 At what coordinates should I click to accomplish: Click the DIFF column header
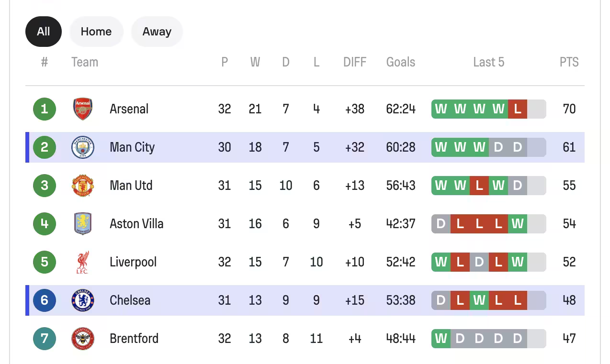[354, 62]
